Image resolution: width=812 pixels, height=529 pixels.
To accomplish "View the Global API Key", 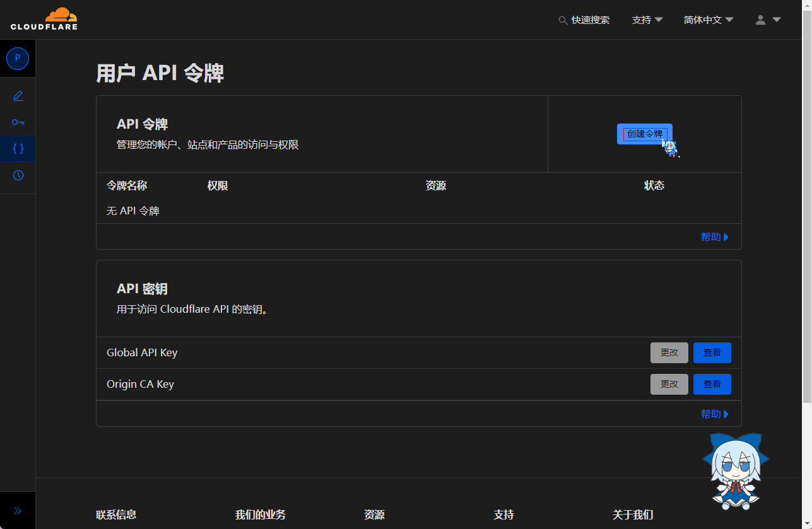I will (712, 353).
